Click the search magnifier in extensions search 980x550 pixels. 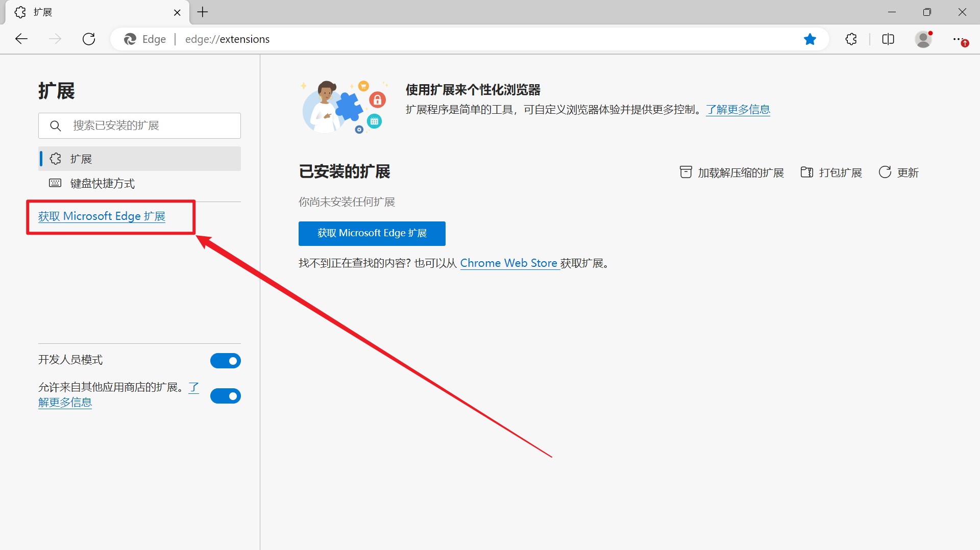(56, 126)
